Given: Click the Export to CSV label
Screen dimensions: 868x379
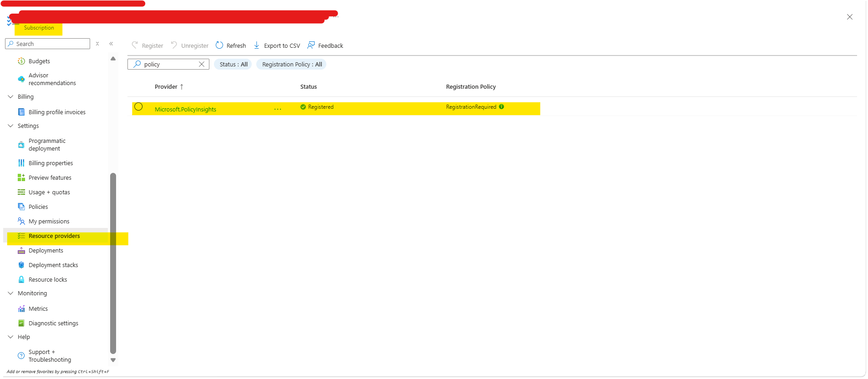Looking at the screenshot, I should (x=282, y=45).
